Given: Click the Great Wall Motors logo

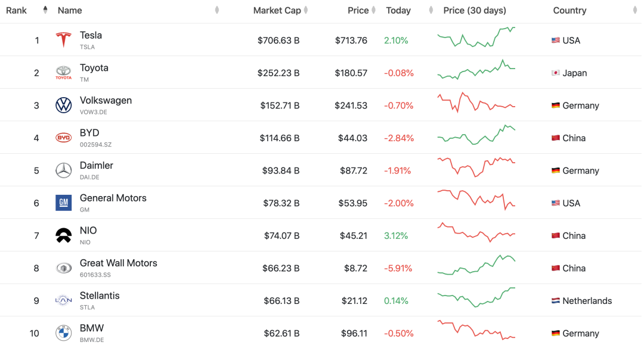Looking at the screenshot, I should (x=63, y=268).
